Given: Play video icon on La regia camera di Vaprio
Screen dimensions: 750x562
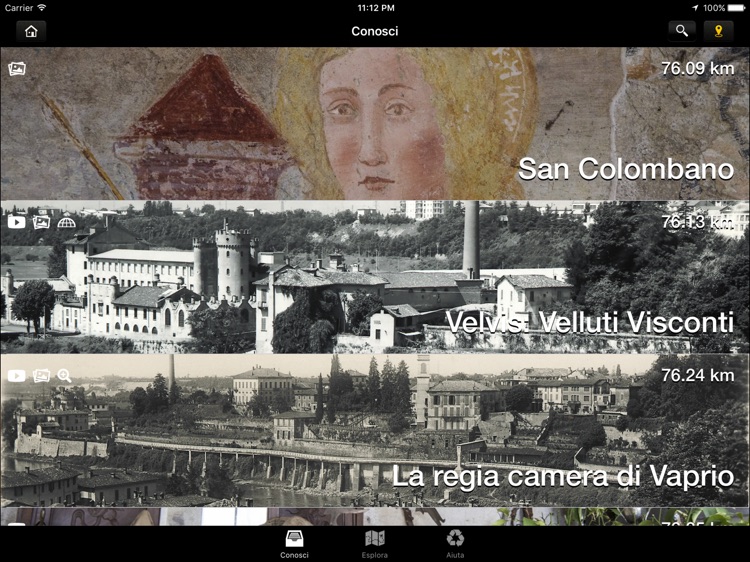Looking at the screenshot, I should pos(17,376).
